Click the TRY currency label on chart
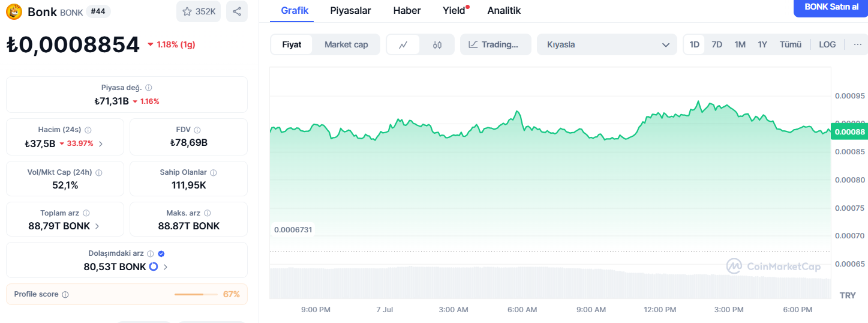 click(x=848, y=295)
